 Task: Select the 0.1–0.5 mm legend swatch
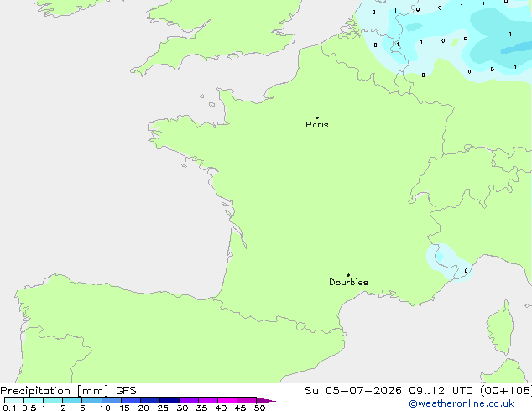click(x=14, y=400)
